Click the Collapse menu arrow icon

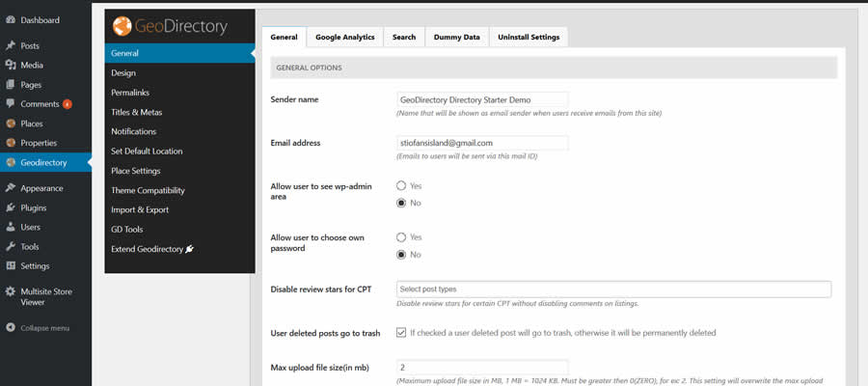[10, 328]
